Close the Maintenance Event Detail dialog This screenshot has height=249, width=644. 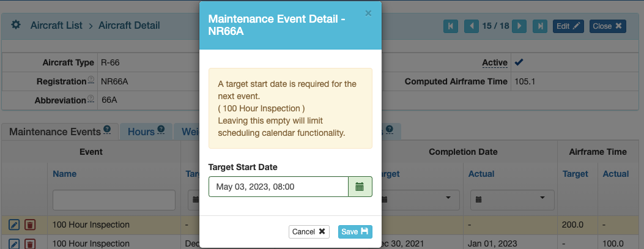[368, 13]
